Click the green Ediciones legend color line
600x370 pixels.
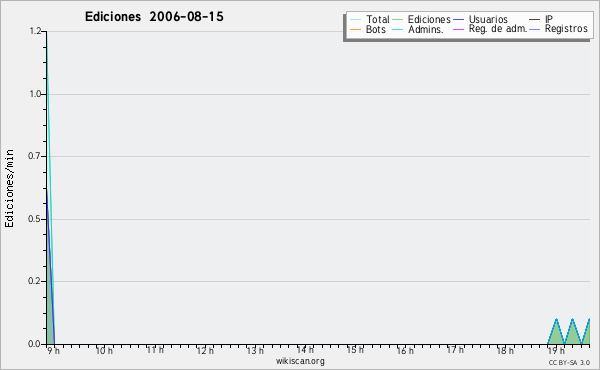(398, 20)
